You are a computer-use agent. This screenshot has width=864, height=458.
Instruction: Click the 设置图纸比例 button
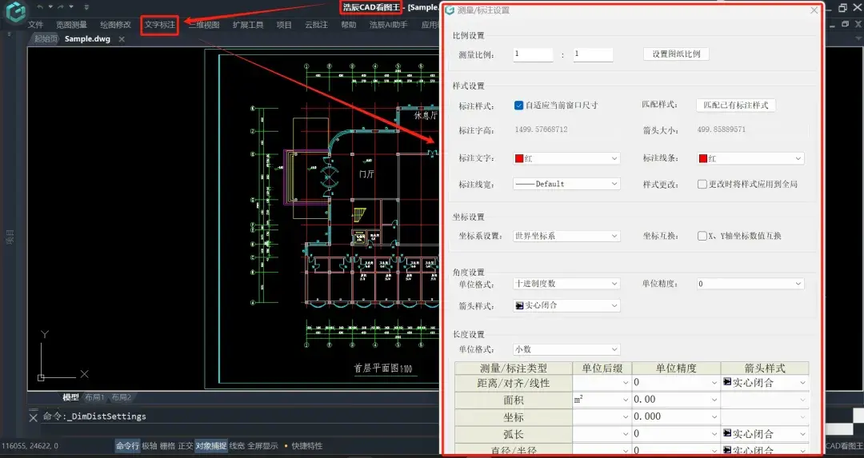coord(676,54)
